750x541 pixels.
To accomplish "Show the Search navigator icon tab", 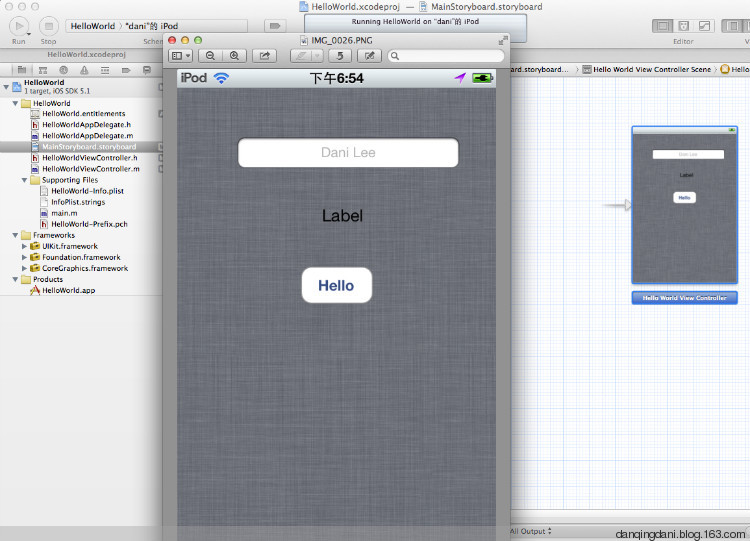I will [x=63, y=70].
